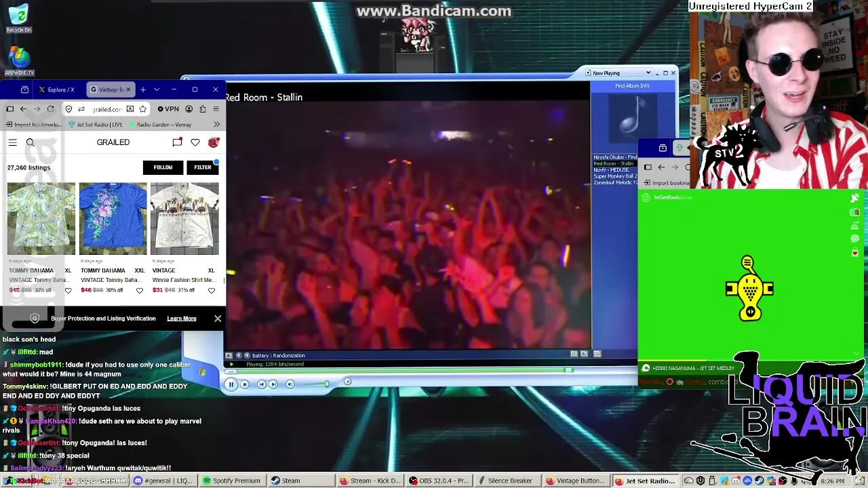Open a new browser tab
868x488 pixels.
(142, 89)
